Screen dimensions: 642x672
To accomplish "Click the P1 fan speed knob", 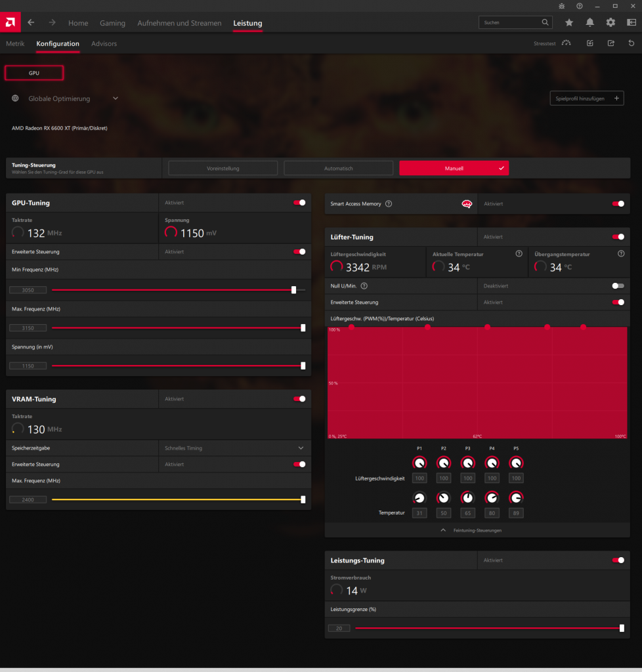I will tap(419, 463).
